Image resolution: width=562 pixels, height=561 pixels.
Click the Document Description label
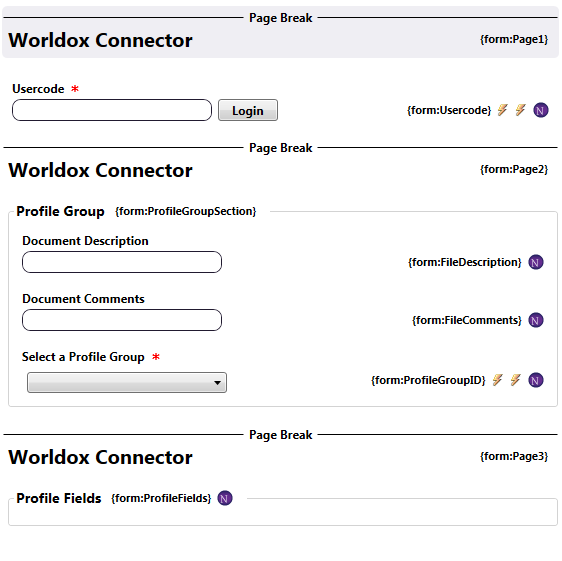(85, 241)
